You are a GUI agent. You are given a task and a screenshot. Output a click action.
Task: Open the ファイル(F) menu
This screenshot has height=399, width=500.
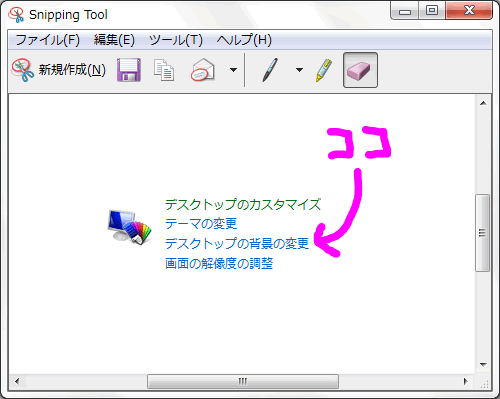(x=47, y=40)
